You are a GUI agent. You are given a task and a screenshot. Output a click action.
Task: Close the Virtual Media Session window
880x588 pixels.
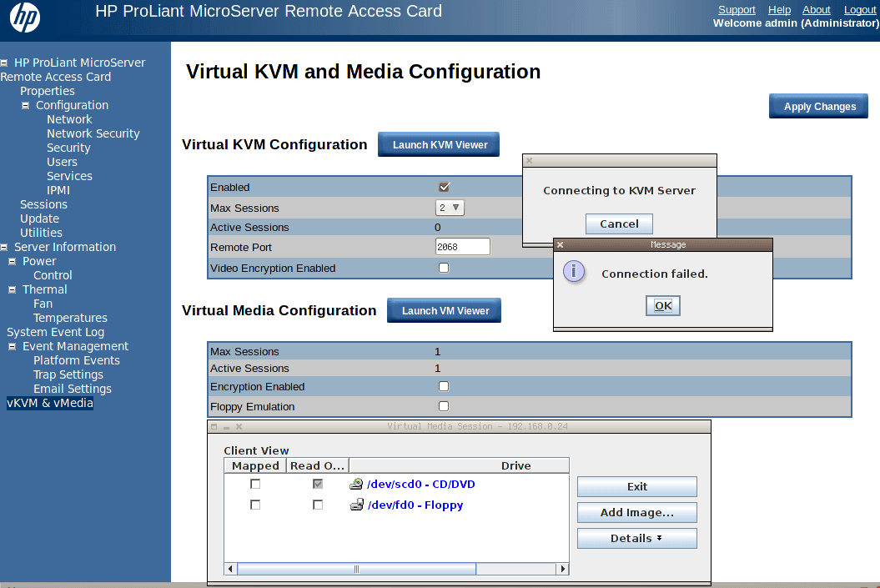[239, 426]
